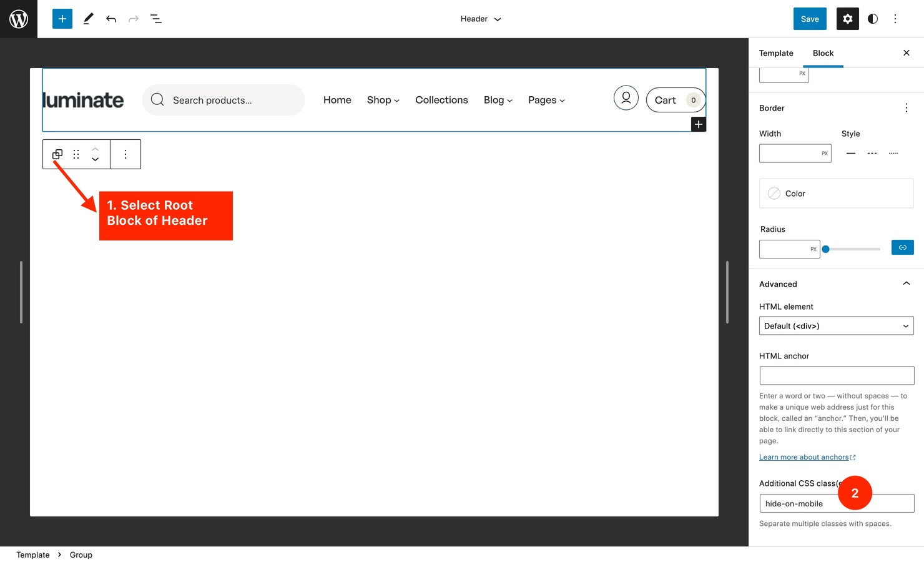Viewport: 924px width, 562px height.
Task: Select the parent Group block icon
Action: pos(57,154)
